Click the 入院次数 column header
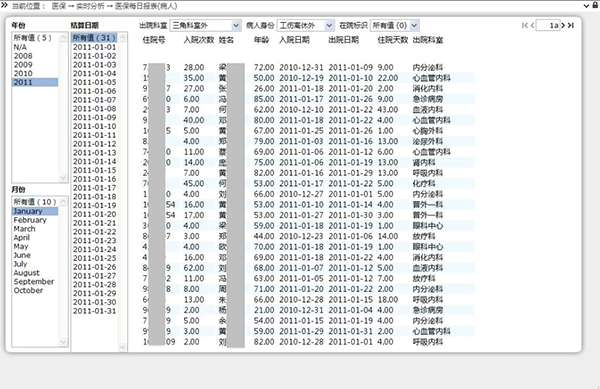The width and height of the screenshot is (600, 389). 199,40
